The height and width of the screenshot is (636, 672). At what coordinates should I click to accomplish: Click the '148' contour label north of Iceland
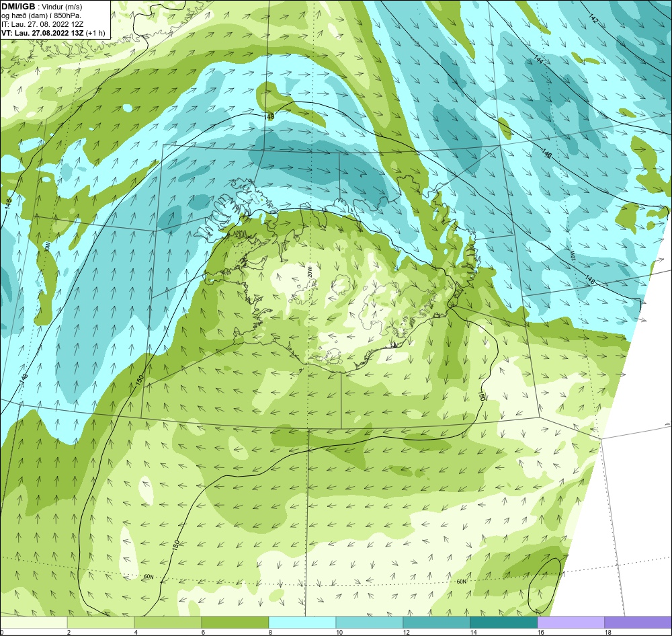[x=269, y=116]
